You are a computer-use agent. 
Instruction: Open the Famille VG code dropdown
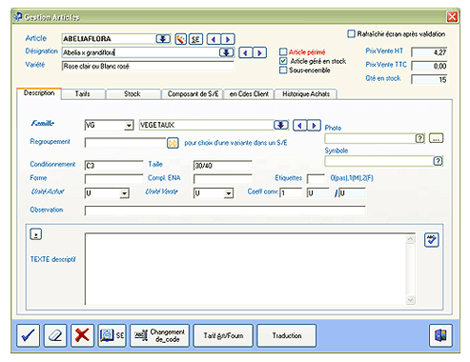(x=129, y=125)
